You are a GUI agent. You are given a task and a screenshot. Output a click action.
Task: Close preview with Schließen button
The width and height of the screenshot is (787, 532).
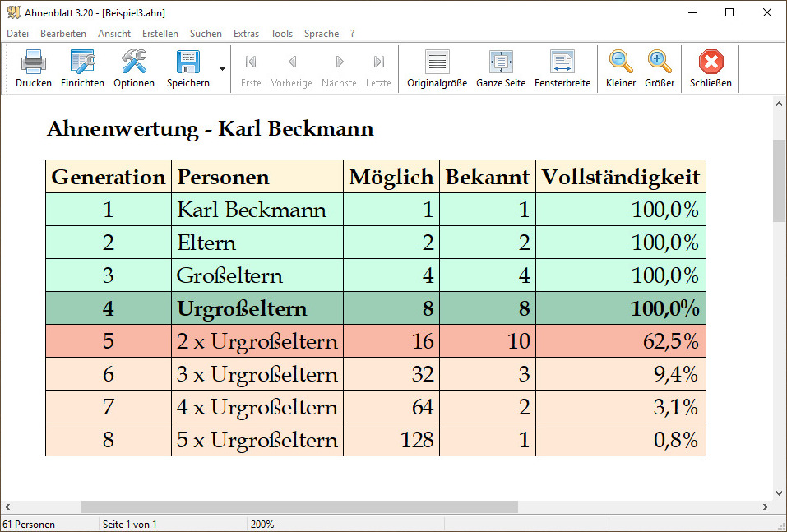tap(711, 69)
